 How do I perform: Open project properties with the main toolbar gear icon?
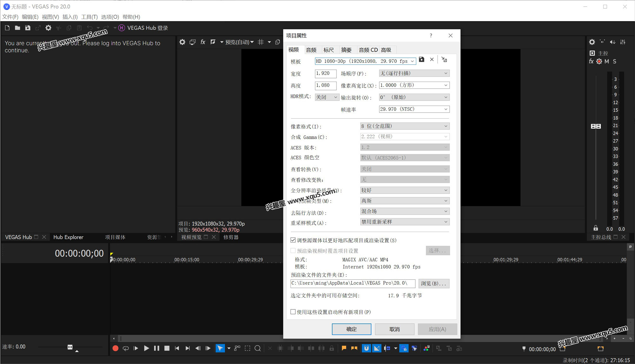pos(48,28)
